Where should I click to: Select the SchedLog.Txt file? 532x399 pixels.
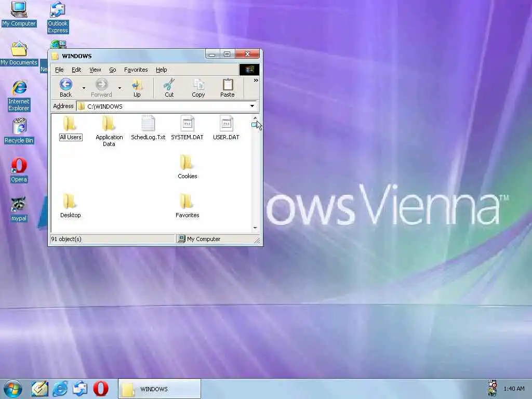148,128
